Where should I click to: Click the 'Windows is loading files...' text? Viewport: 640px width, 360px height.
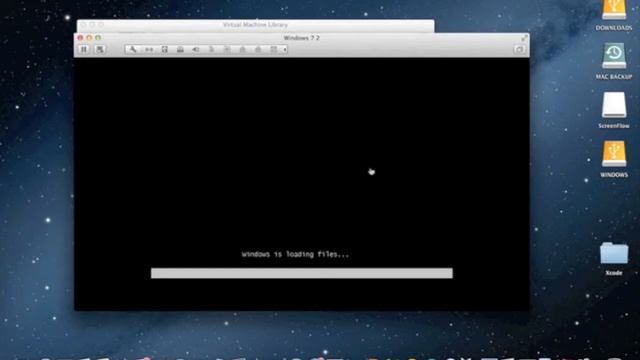295,254
